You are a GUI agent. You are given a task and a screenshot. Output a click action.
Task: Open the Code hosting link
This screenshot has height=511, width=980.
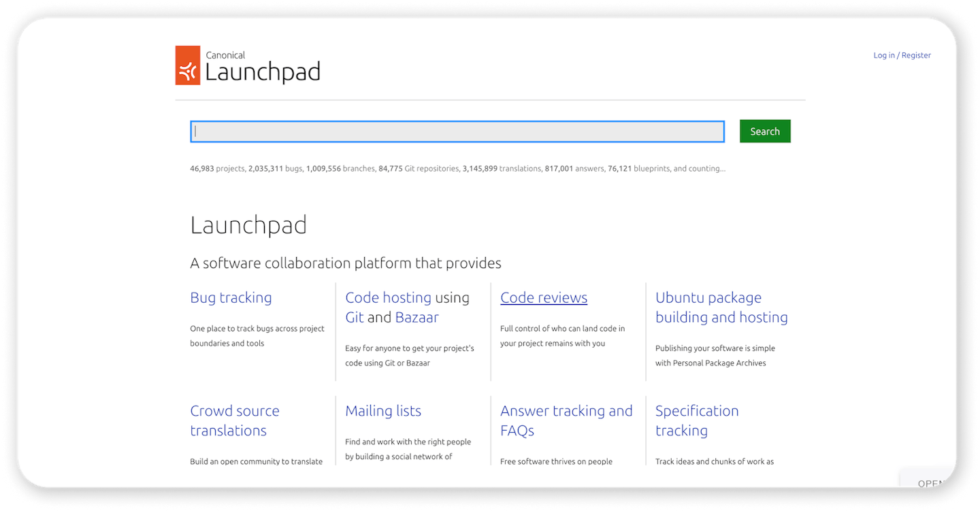pyautogui.click(x=388, y=297)
